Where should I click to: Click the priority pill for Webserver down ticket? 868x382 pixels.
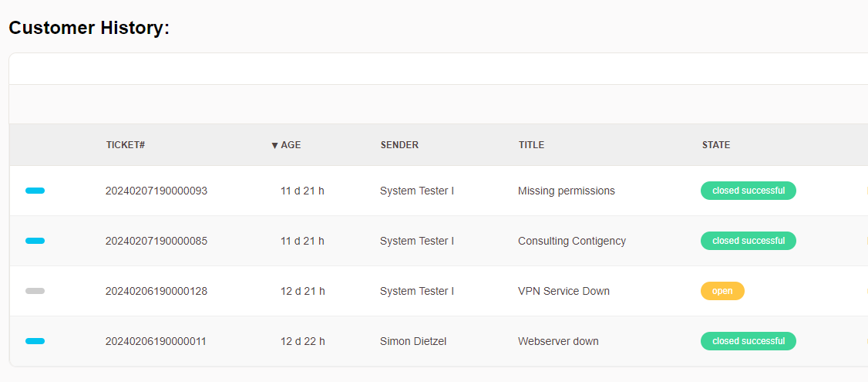pyautogui.click(x=35, y=341)
